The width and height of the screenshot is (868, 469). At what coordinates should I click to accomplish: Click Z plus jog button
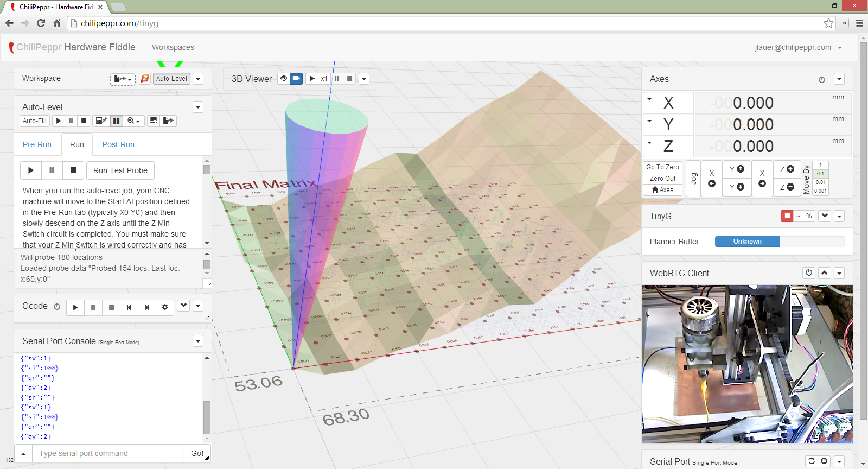787,169
